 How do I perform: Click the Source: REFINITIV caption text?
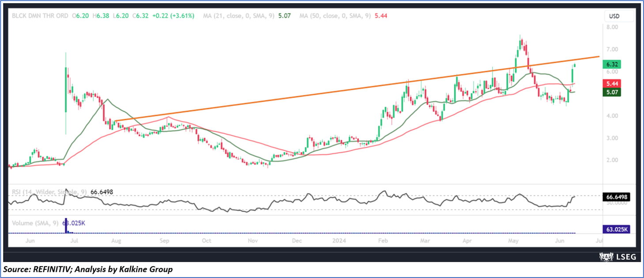pyautogui.click(x=88, y=269)
